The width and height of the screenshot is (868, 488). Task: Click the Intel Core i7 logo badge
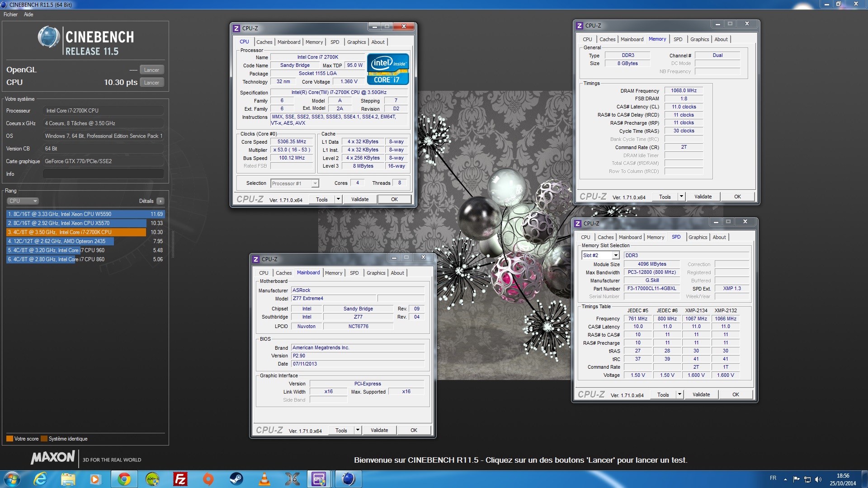(388, 69)
